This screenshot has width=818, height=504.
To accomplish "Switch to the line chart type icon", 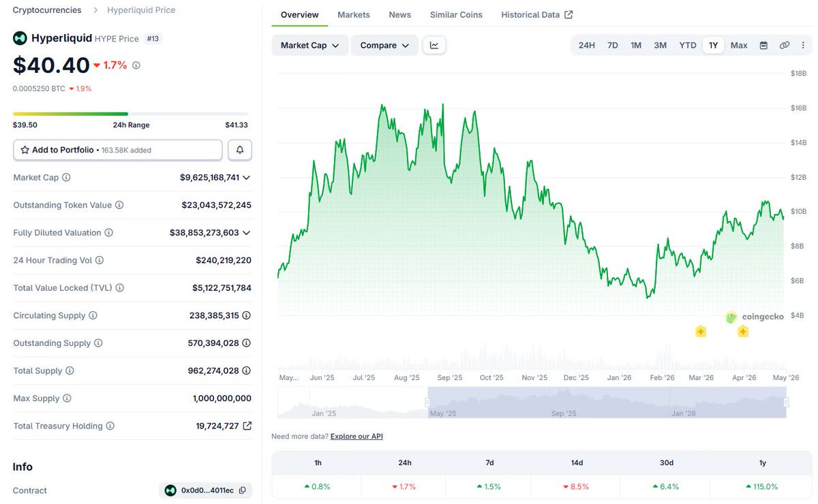I will click(434, 45).
